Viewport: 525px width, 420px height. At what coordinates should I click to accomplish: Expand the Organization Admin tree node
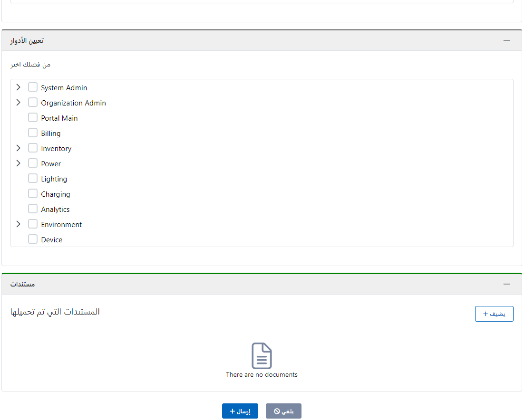pos(19,103)
